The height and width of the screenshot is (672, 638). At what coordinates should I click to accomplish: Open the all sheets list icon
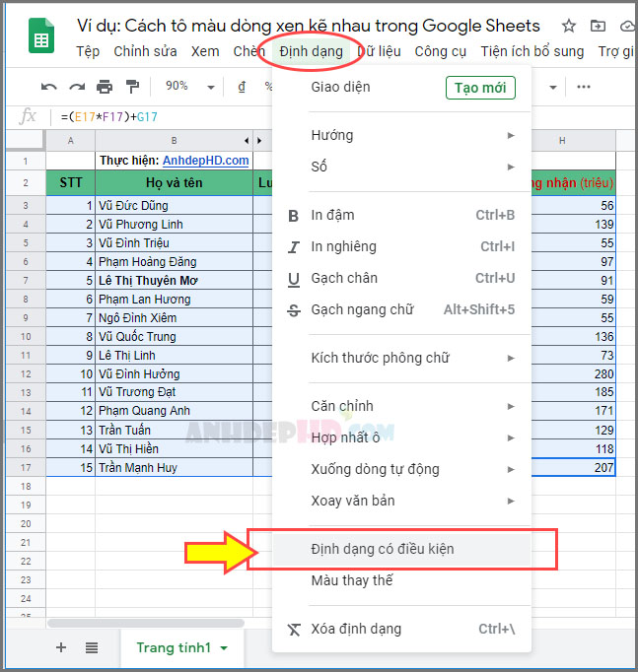(x=91, y=647)
